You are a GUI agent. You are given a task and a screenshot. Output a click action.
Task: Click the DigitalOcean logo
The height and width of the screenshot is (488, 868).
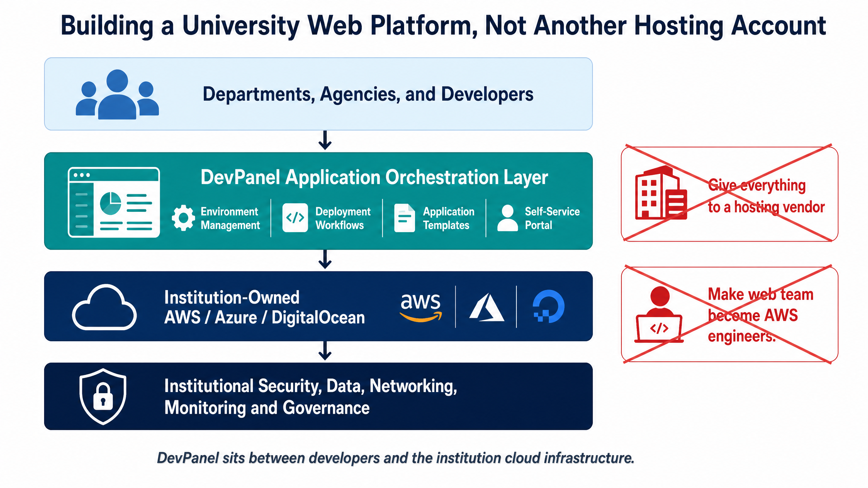548,306
